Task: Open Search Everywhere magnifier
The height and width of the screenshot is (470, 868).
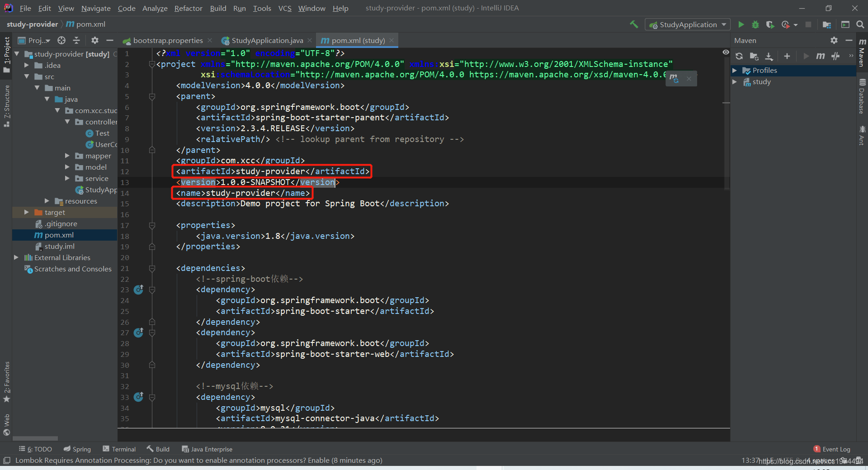Action: pyautogui.click(x=860, y=24)
